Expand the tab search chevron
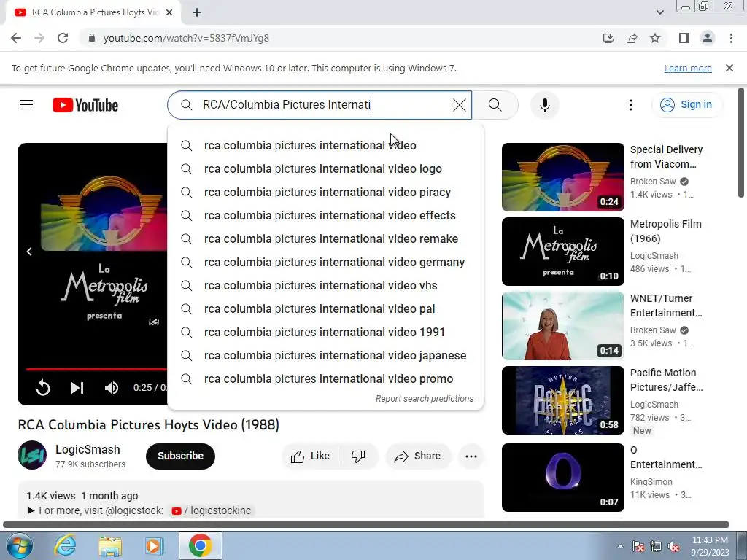The height and width of the screenshot is (560, 747). (x=659, y=13)
